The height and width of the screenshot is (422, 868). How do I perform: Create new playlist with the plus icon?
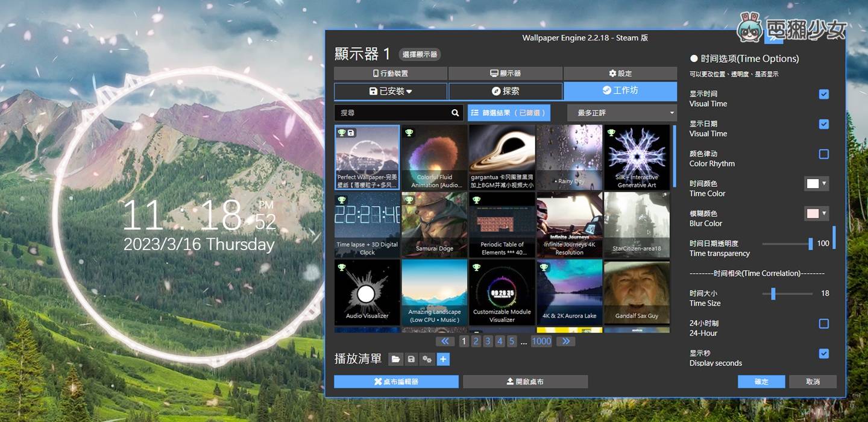443,359
